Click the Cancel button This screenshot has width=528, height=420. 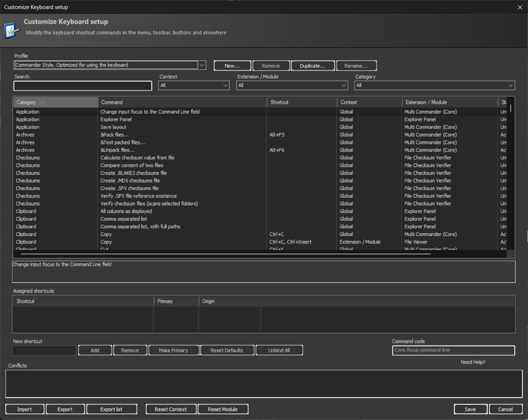coord(506,409)
